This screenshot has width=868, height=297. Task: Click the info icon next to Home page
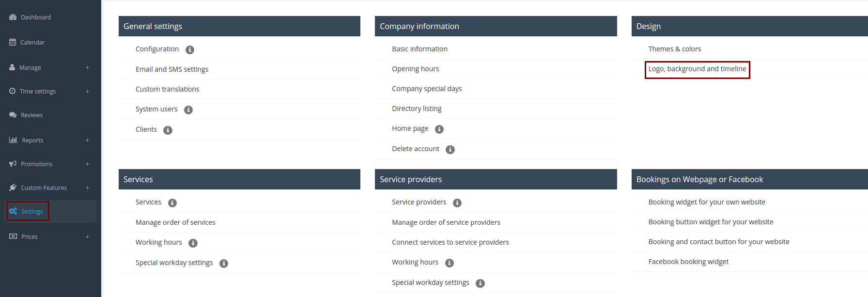[x=439, y=129]
